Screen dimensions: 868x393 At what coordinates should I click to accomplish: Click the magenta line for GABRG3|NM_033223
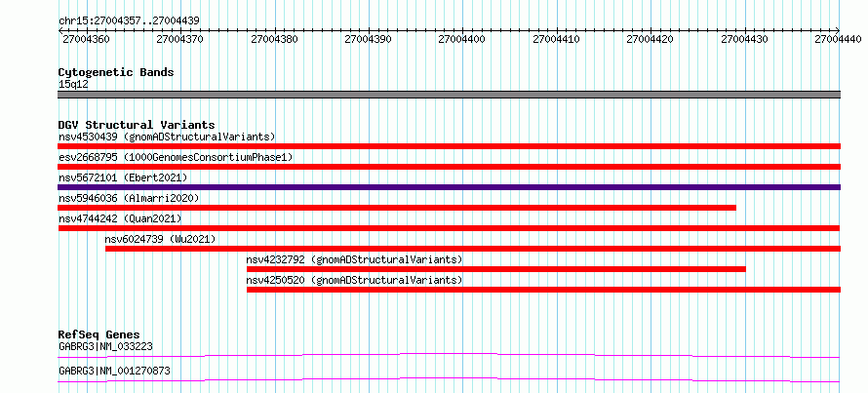pyautogui.click(x=449, y=355)
